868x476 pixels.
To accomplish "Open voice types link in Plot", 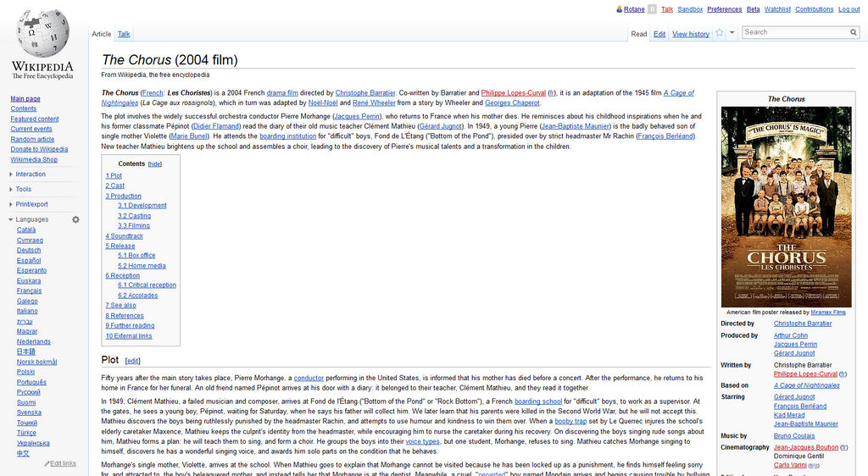I will coord(423,442).
